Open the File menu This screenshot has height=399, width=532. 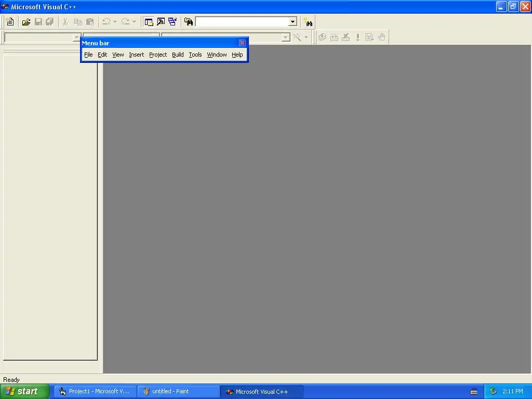pyautogui.click(x=88, y=55)
